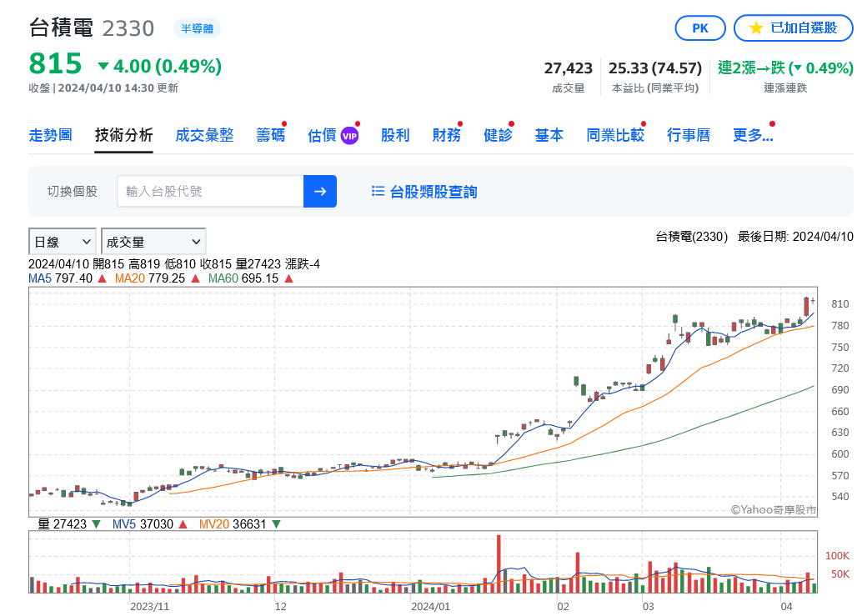This screenshot has width=857, height=616.
Task: Open the 行事曆 tab
Action: pos(689,135)
